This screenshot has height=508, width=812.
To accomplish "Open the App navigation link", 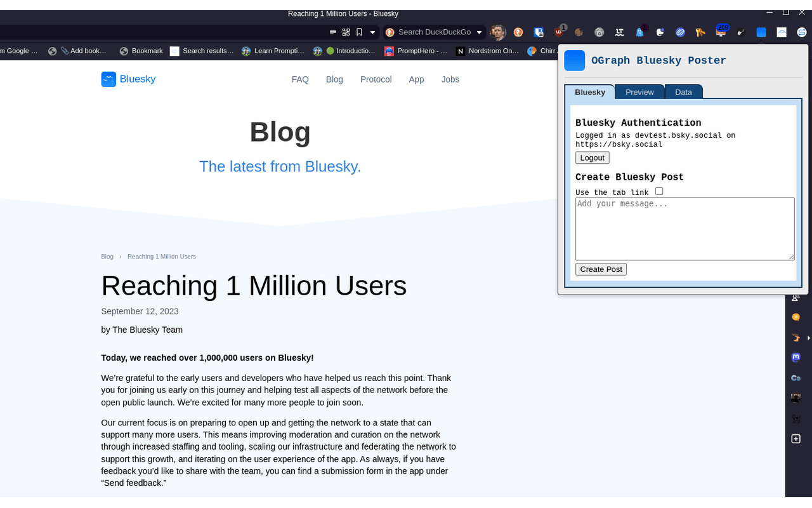I will [416, 79].
